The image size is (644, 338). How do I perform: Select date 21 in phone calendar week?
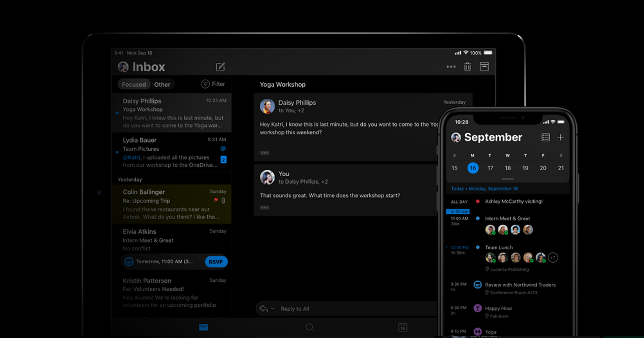561,168
